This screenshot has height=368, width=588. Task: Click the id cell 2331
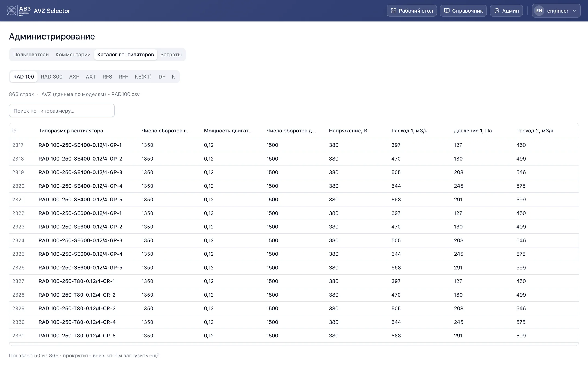18,336
